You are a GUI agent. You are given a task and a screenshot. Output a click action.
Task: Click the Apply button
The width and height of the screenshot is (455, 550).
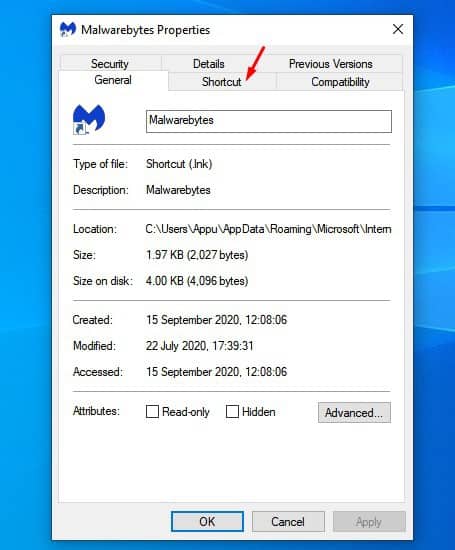point(369,521)
